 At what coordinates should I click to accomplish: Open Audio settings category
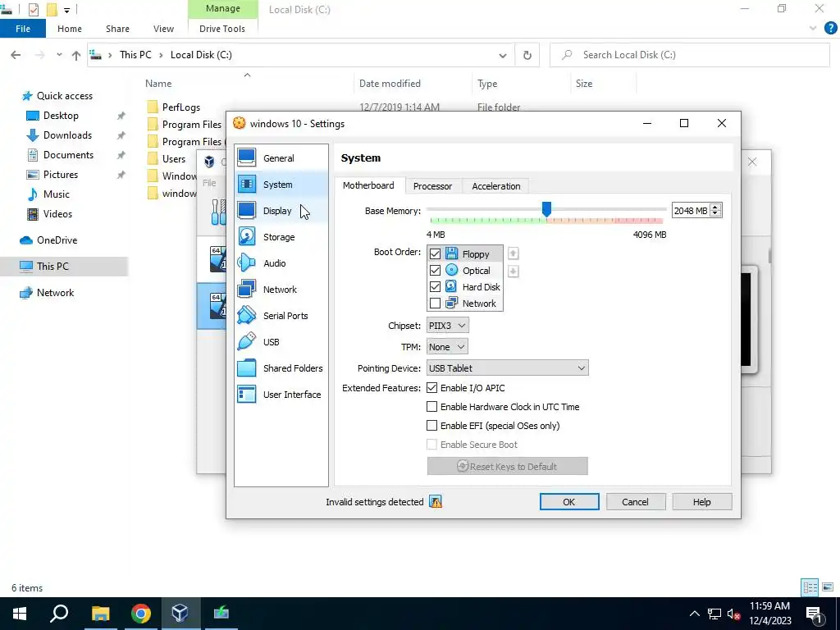(x=281, y=263)
